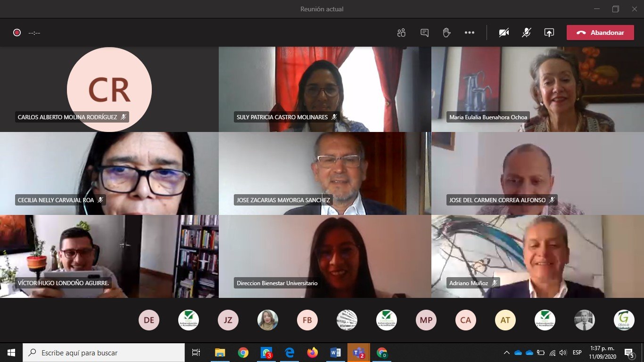The width and height of the screenshot is (644, 362).
Task: Open the More actions ellipsis menu
Action: pyautogui.click(x=469, y=33)
